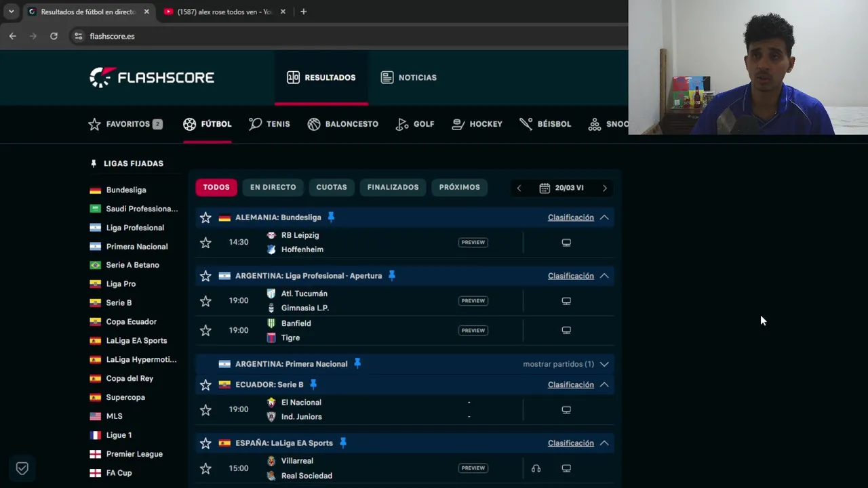Favorite the Argentina Liga Profesional league
The image size is (868, 488).
205,276
